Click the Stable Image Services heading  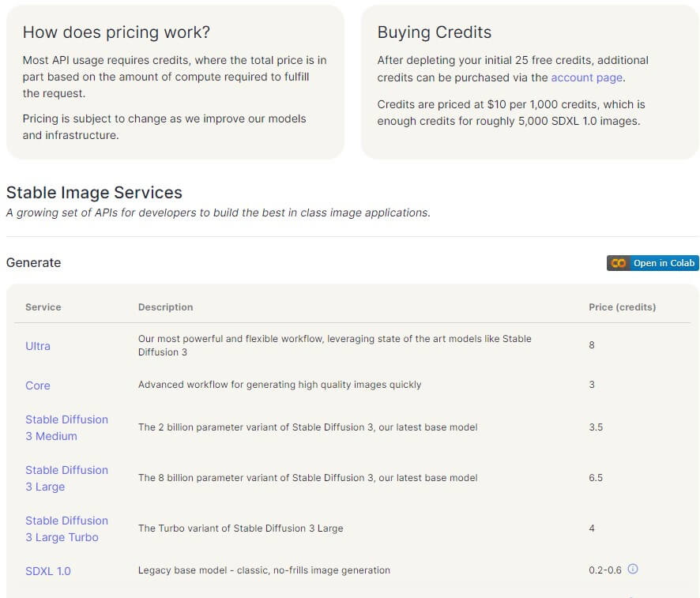click(x=94, y=193)
